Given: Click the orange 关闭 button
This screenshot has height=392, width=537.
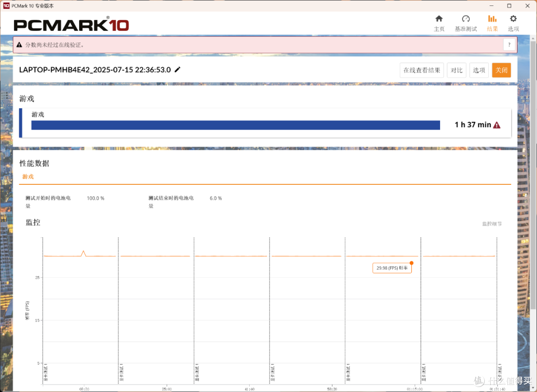Looking at the screenshot, I should coord(501,70).
